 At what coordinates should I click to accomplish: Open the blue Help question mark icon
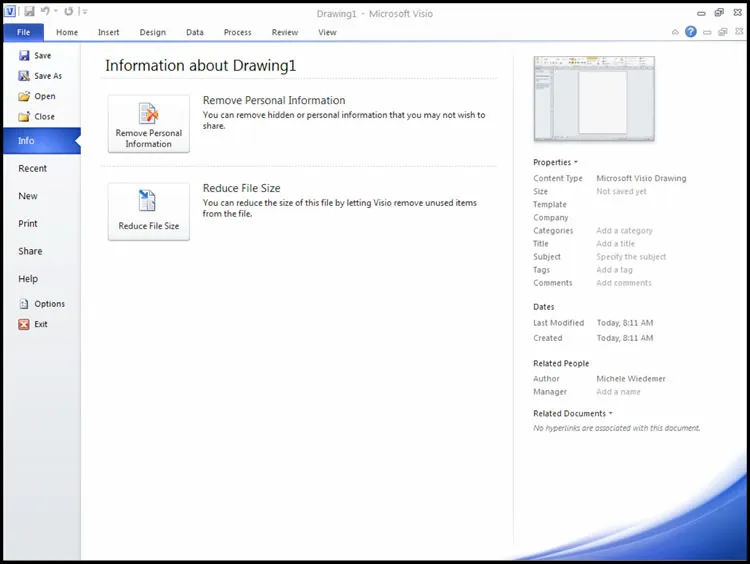[690, 32]
